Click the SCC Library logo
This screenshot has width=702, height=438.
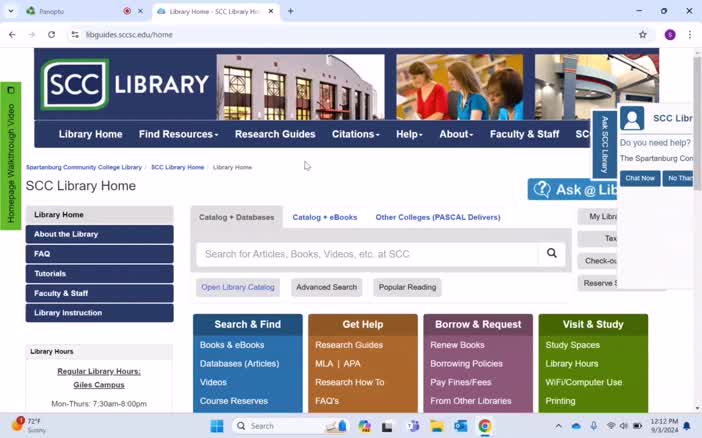pos(124,85)
